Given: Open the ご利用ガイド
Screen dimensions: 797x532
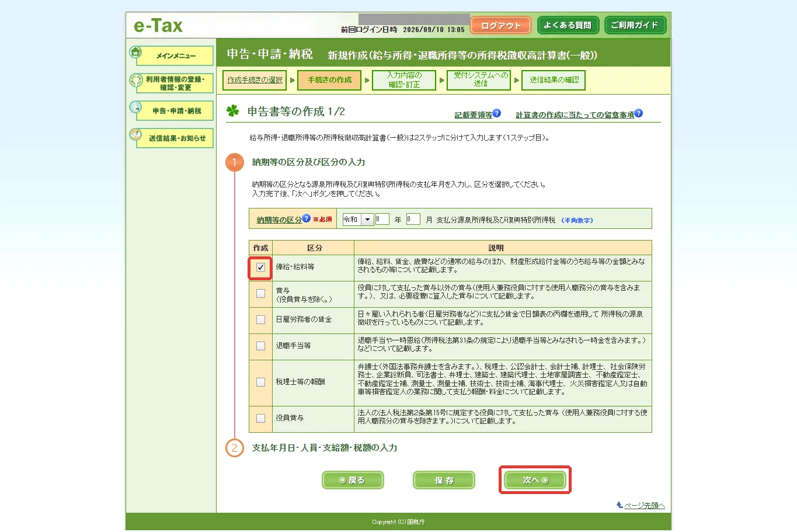Looking at the screenshot, I should (x=634, y=26).
